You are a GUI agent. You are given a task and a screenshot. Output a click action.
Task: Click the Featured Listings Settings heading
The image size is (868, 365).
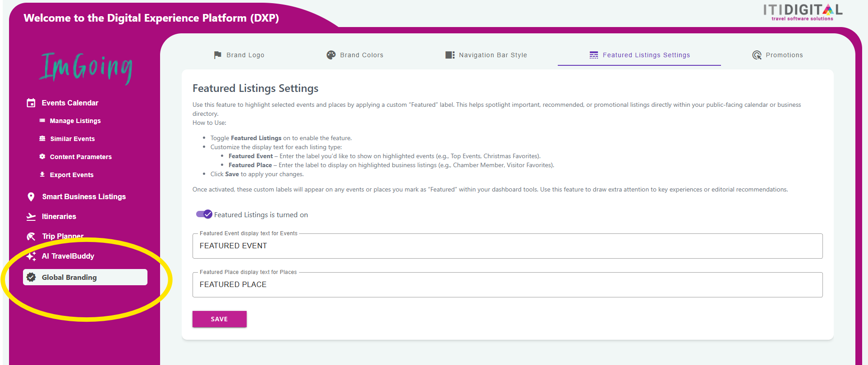(x=255, y=88)
